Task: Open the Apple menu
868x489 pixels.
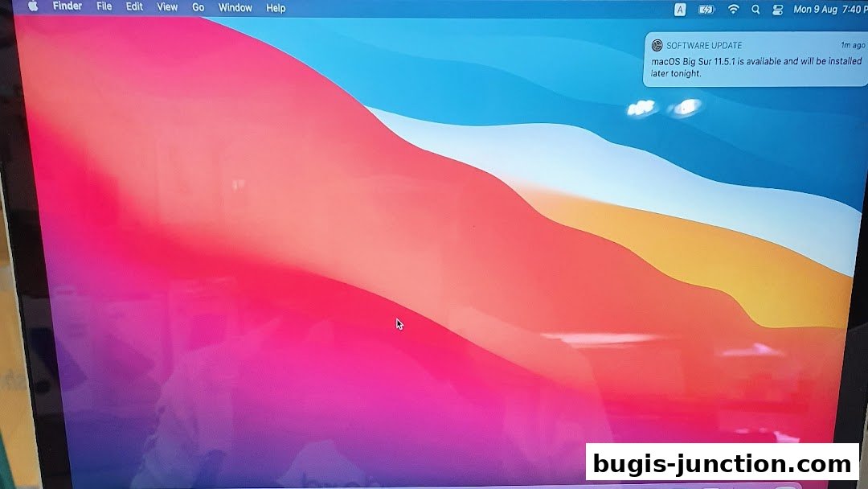Action: click(33, 6)
